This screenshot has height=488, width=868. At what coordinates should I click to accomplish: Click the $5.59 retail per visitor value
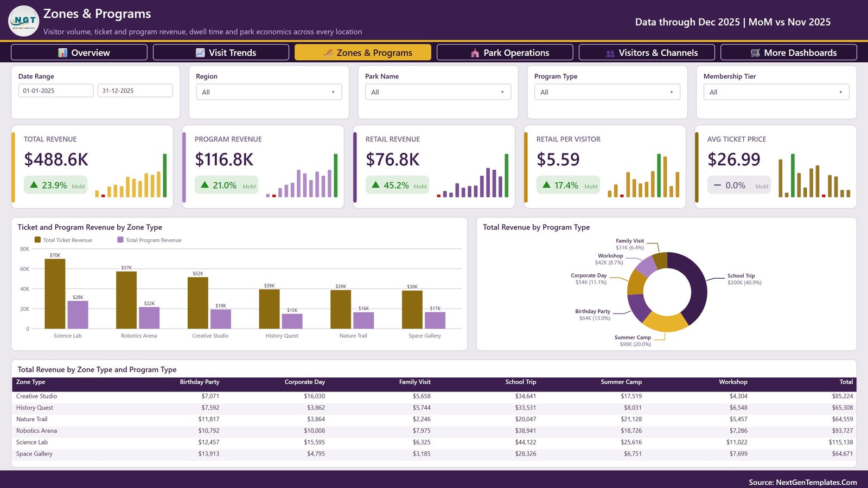[x=558, y=159]
